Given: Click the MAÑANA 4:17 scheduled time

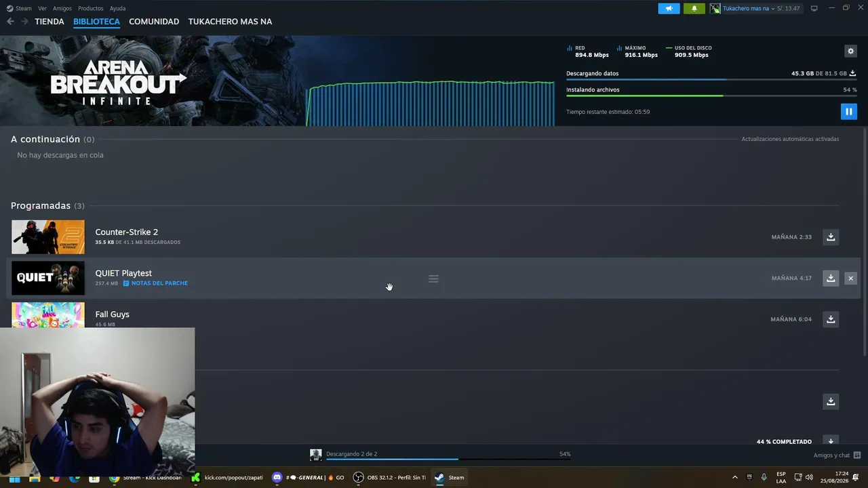Looking at the screenshot, I should pyautogui.click(x=791, y=279).
